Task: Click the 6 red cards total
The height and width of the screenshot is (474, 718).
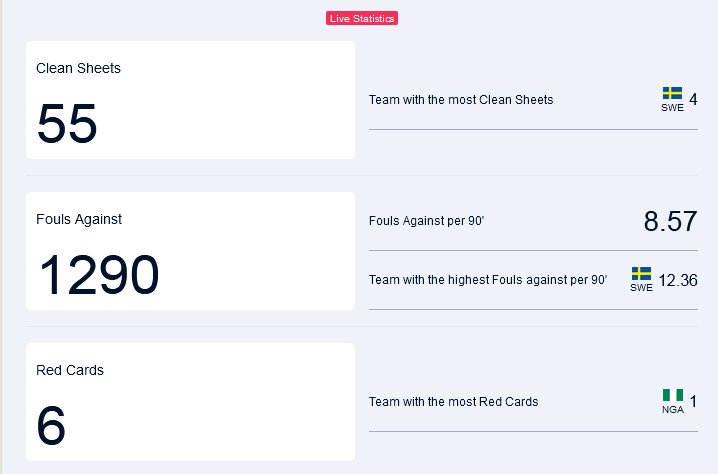Action: (x=51, y=425)
